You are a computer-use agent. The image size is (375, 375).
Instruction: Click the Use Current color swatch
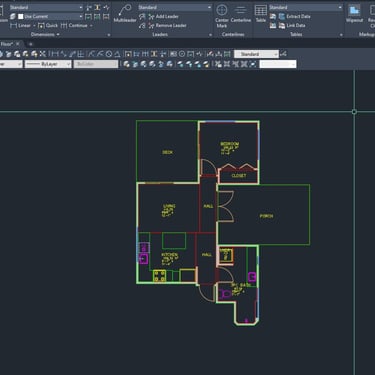tap(21, 16)
